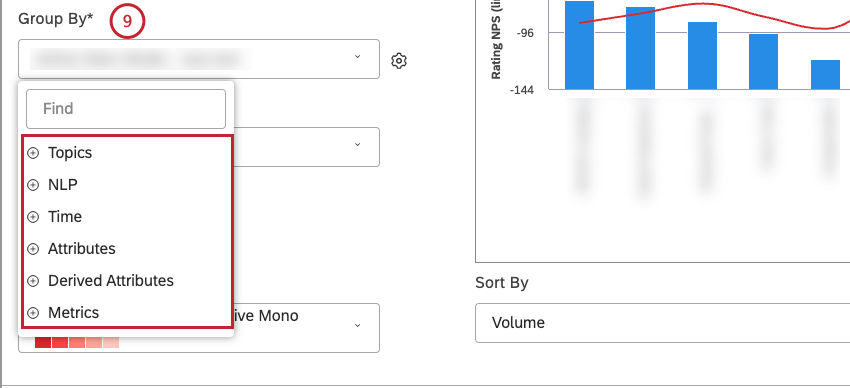The image size is (850, 388).
Task: Focus the Find search field
Action: coord(126,109)
